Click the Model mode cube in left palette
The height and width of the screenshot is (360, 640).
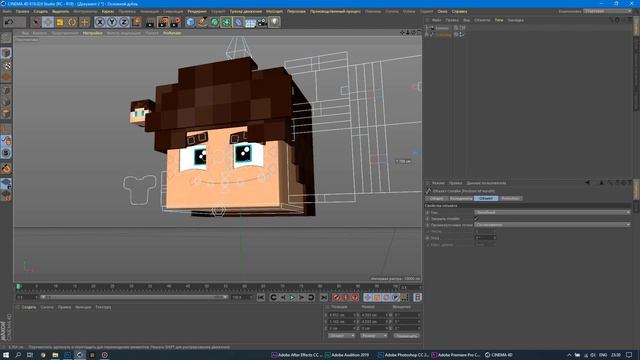(x=6, y=53)
